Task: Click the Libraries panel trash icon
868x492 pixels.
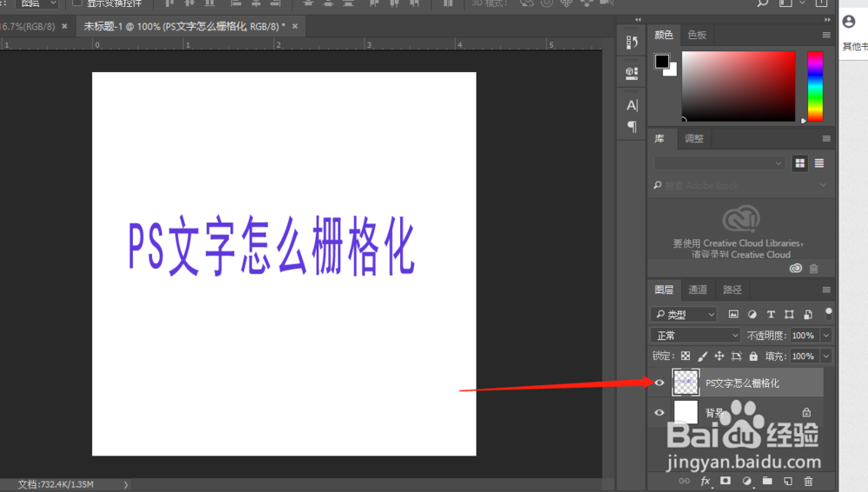Action: point(814,268)
